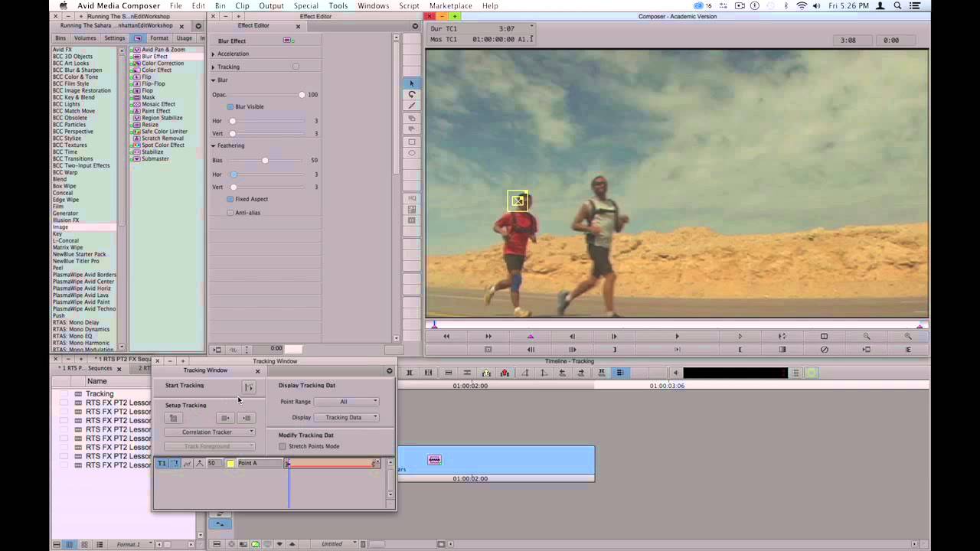The height and width of the screenshot is (551, 980).
Task: Click the remove effect circle-slash button
Action: [x=825, y=350]
